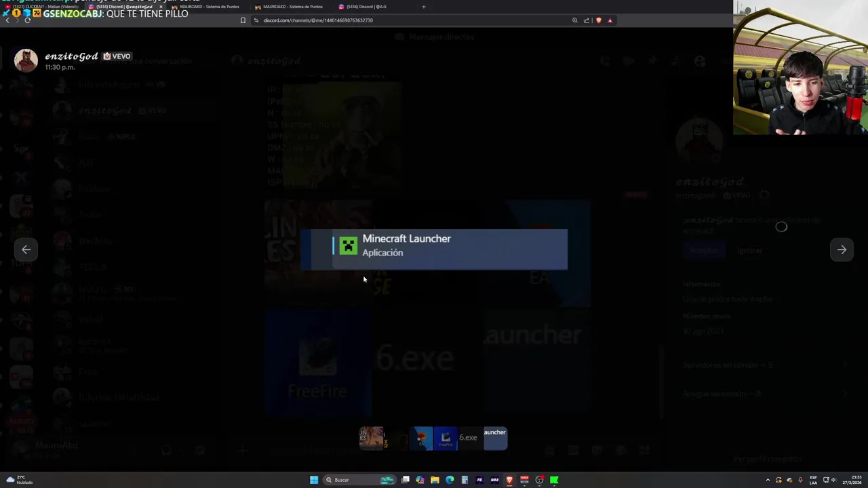Open the MM app on the taskbar
868x488 pixels.
[494, 480]
